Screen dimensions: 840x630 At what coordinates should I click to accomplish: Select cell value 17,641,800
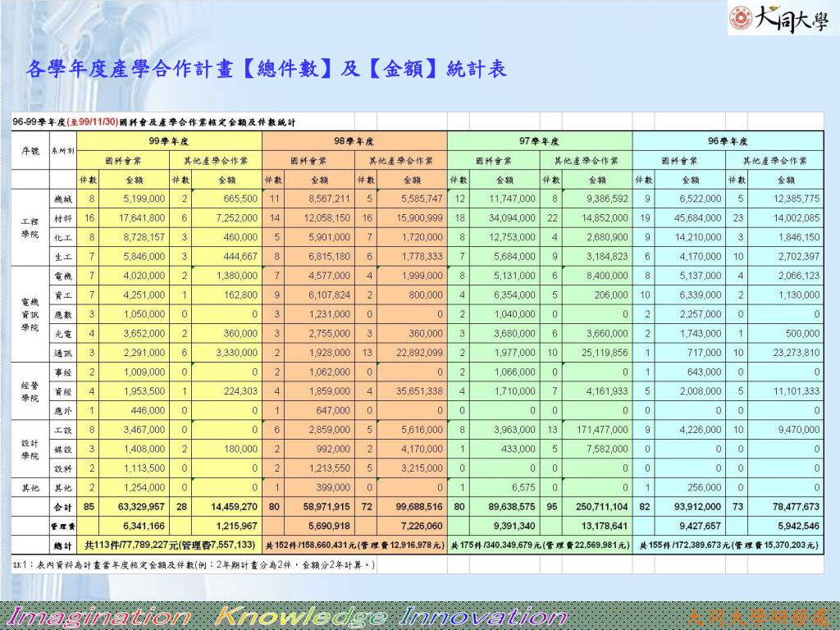click(142, 218)
